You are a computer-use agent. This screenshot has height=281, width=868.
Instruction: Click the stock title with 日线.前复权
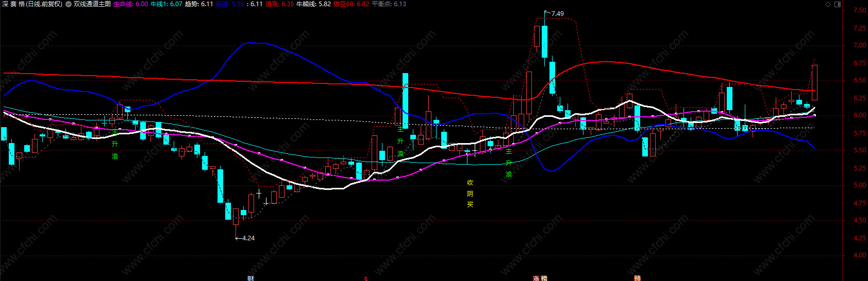[x=32, y=4]
